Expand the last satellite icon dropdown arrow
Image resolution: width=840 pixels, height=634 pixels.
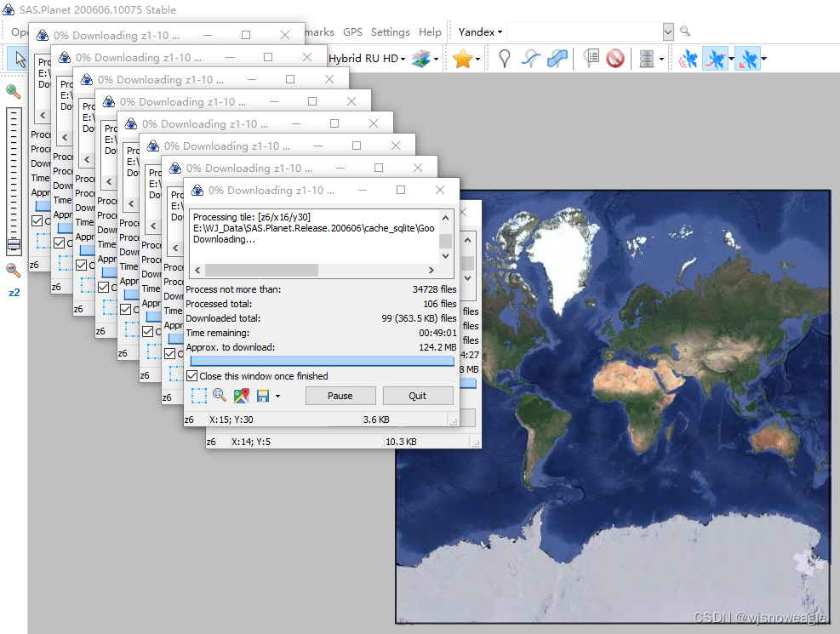(x=764, y=59)
